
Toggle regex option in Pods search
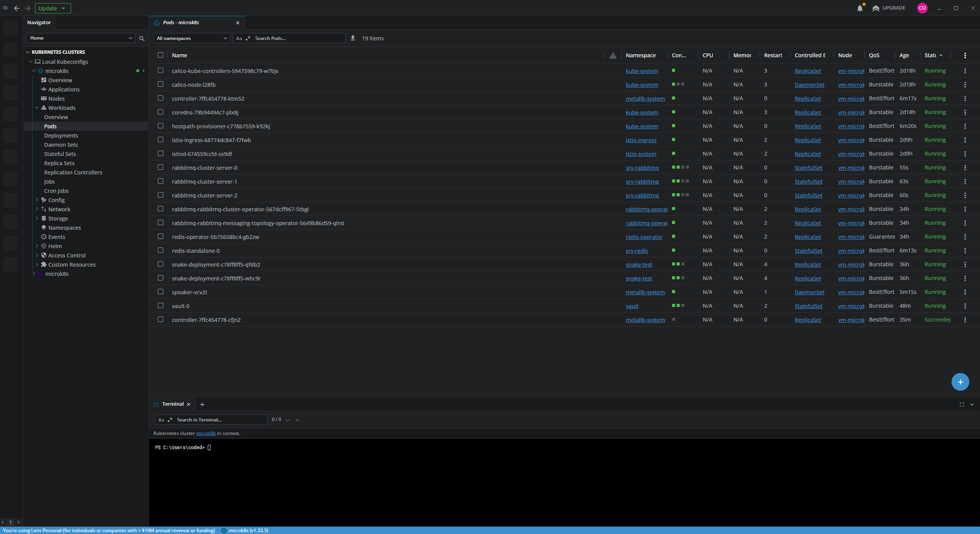click(x=248, y=38)
